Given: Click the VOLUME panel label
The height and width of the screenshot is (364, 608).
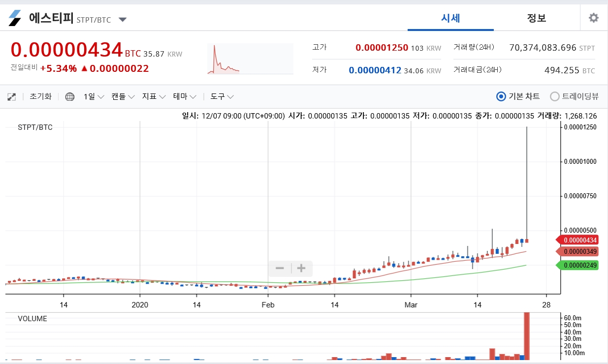Looking at the screenshot, I should click(32, 319).
